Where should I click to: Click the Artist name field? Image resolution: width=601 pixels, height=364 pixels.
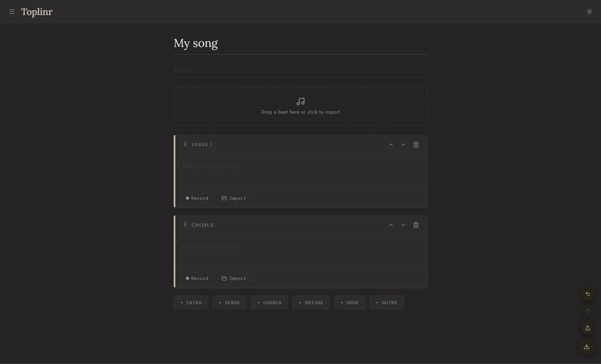300,70
